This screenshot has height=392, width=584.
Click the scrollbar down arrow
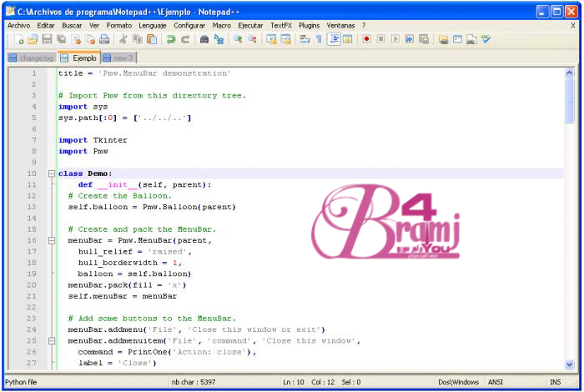[569, 364]
